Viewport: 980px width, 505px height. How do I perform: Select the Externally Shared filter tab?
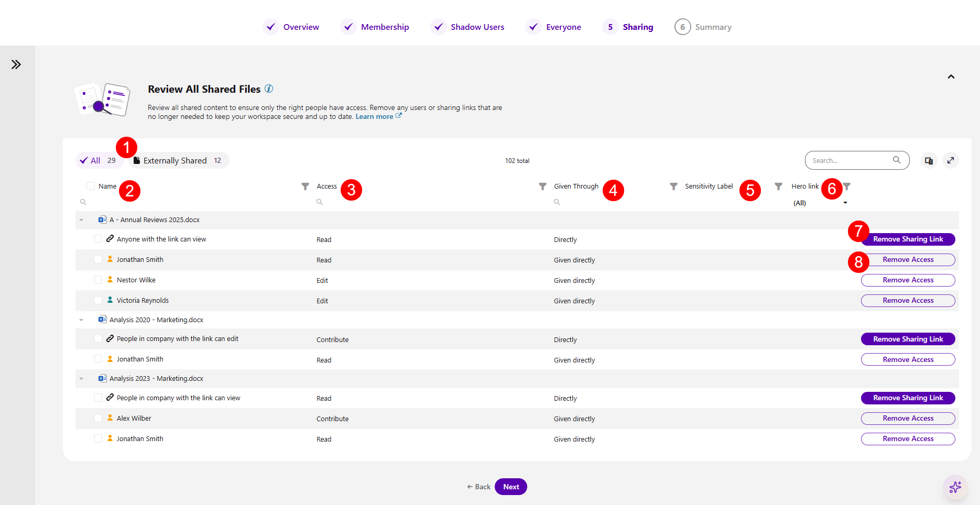pos(179,160)
